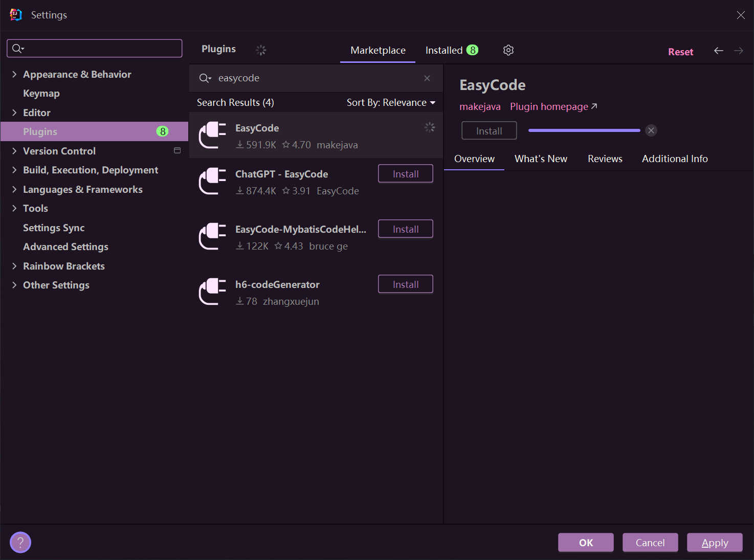Click the Cancel button
Image resolution: width=754 pixels, height=560 pixels.
click(x=650, y=543)
